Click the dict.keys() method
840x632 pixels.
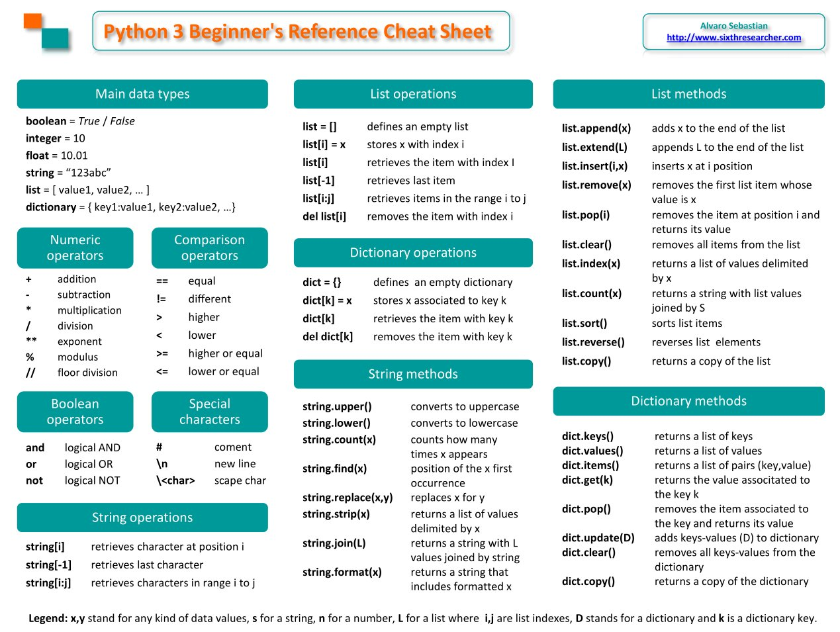(x=588, y=437)
